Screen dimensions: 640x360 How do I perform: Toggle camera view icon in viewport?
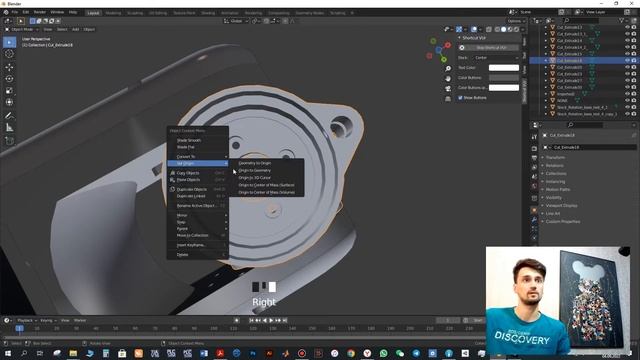(x=448, y=89)
